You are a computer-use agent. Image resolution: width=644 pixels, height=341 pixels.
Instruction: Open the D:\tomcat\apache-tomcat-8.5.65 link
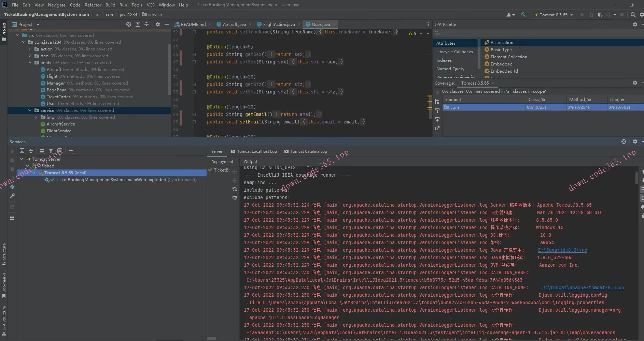tap(583, 287)
